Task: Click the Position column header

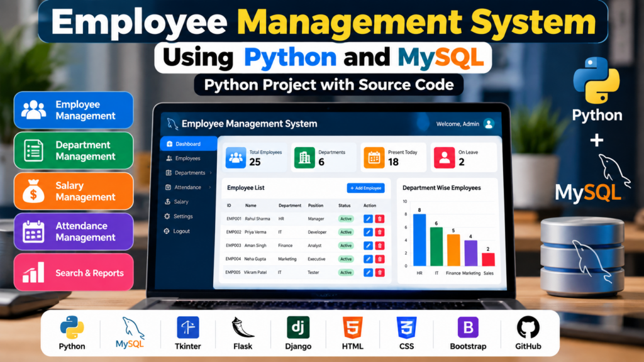Action: tap(316, 206)
